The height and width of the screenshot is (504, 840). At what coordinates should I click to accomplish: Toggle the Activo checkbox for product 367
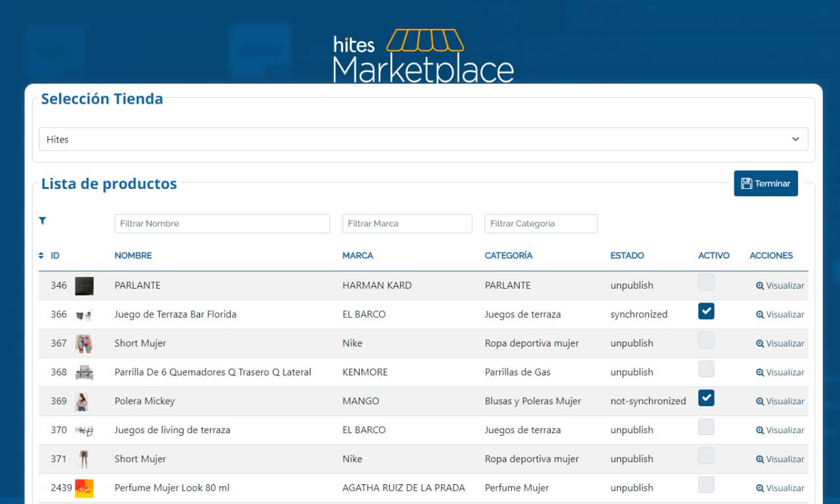coord(706,341)
